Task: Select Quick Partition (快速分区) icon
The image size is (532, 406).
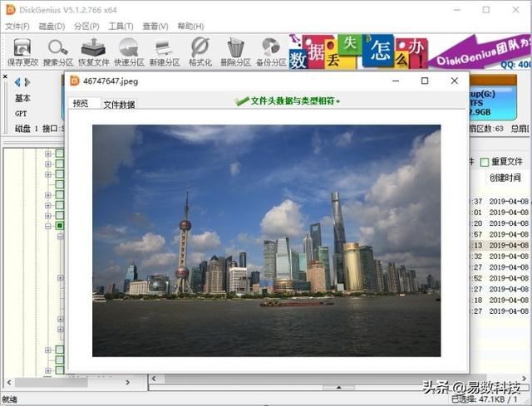Action: click(129, 51)
